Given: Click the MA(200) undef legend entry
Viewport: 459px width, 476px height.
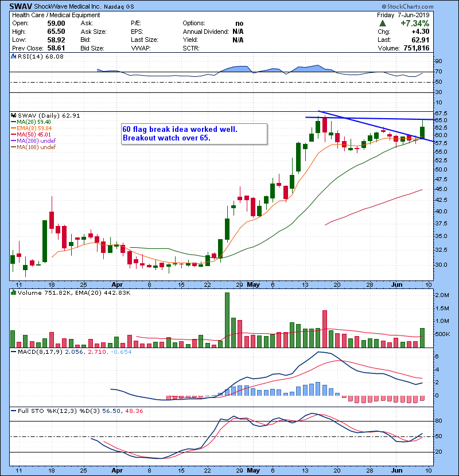Looking at the screenshot, I should 33,141.
